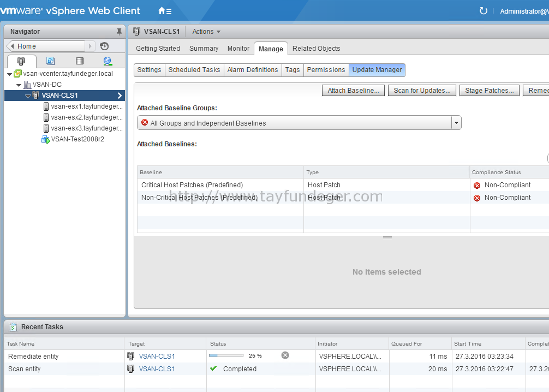The width and height of the screenshot is (549, 392).
Task: Click the error icon in baseline groups dropdown
Action: point(145,123)
